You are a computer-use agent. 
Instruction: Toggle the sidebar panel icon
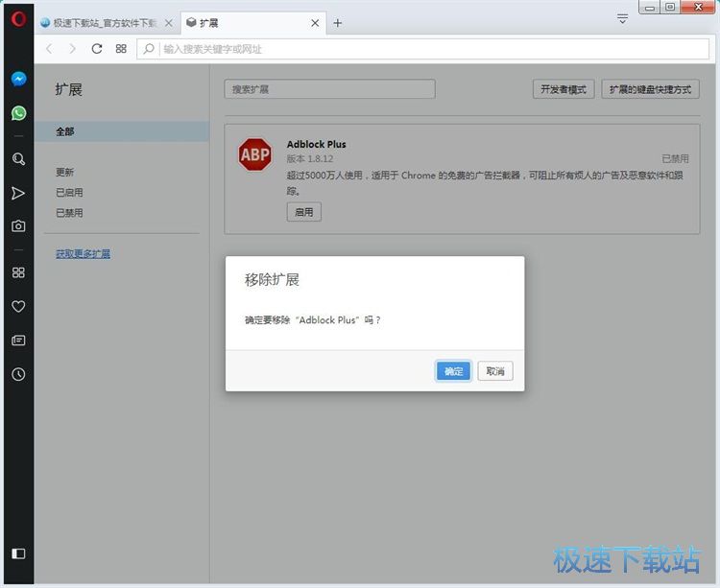click(x=18, y=553)
